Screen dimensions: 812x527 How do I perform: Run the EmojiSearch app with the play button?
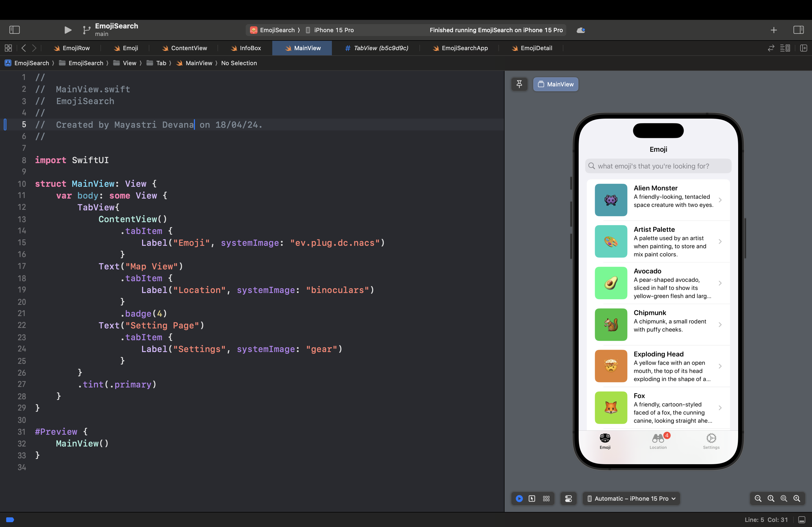pos(68,30)
